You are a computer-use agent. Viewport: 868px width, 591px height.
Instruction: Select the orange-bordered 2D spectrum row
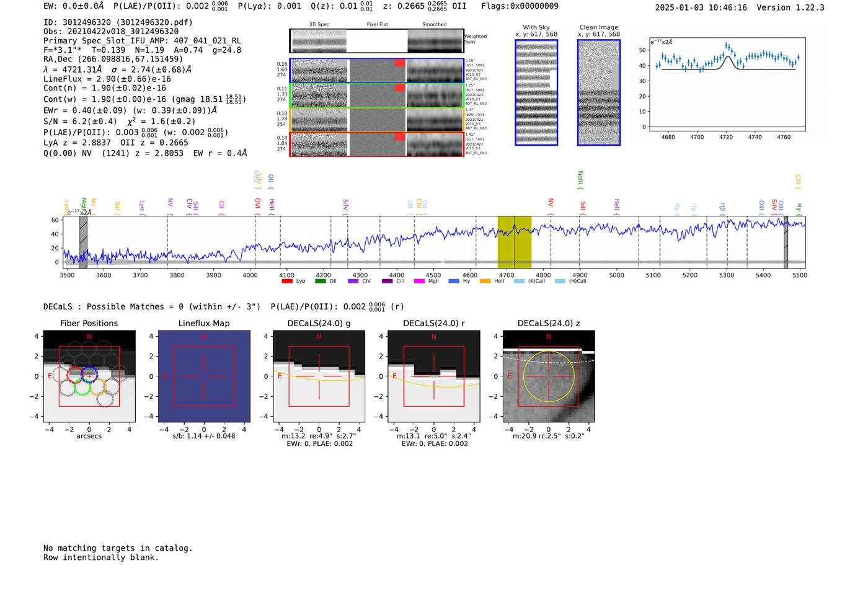point(377,120)
